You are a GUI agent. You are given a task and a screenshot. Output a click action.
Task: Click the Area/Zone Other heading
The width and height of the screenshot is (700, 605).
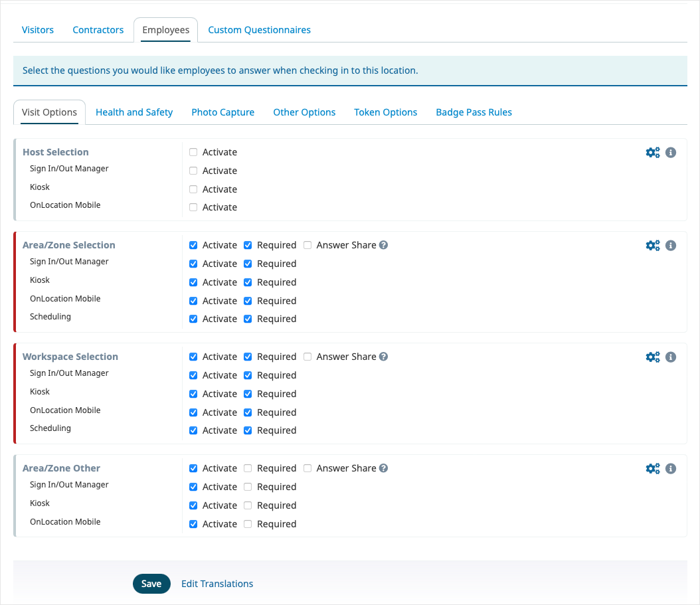(x=61, y=468)
